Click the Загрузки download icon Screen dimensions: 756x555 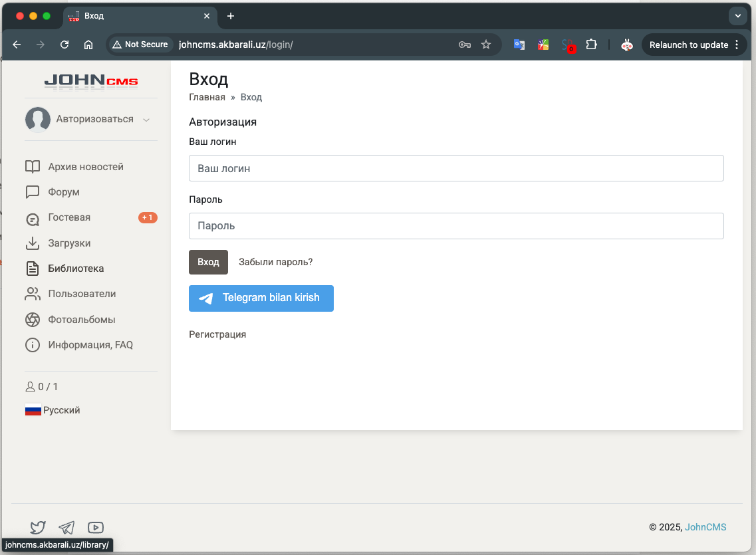(x=33, y=243)
